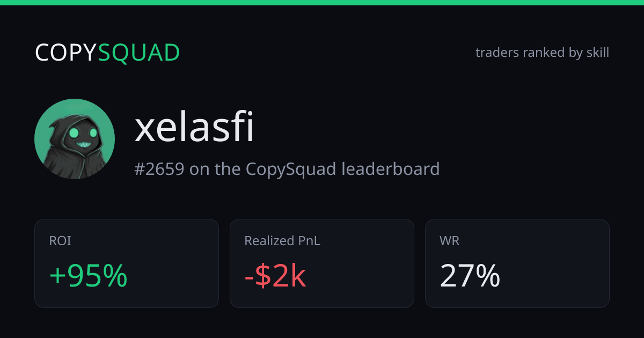Click the CopySquad leaderboard phrase
The width and height of the screenshot is (644, 338).
tap(343, 169)
